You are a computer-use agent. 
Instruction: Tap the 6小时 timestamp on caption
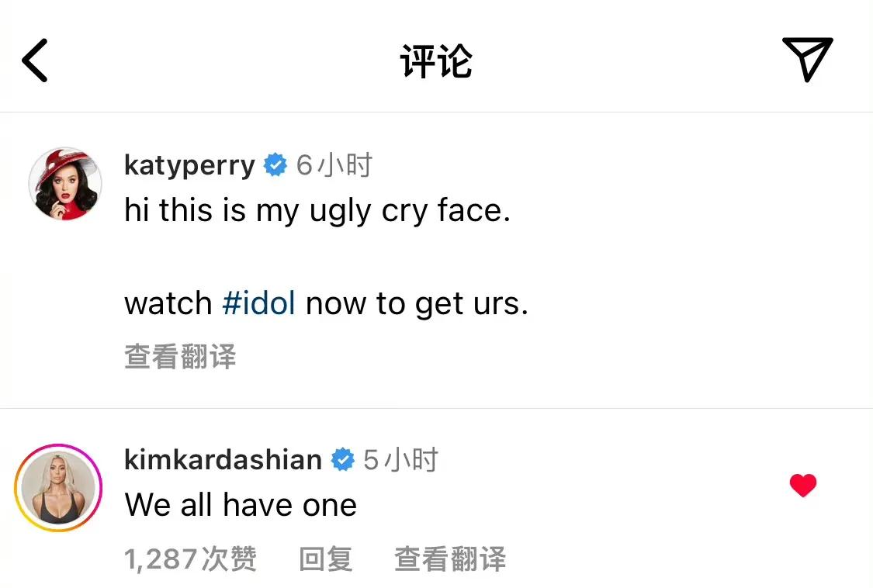click(x=334, y=165)
